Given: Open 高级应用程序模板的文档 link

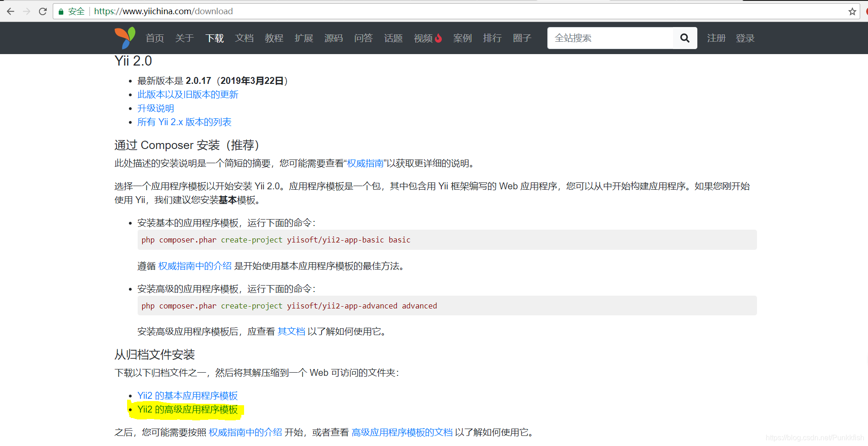Looking at the screenshot, I should tap(402, 432).
